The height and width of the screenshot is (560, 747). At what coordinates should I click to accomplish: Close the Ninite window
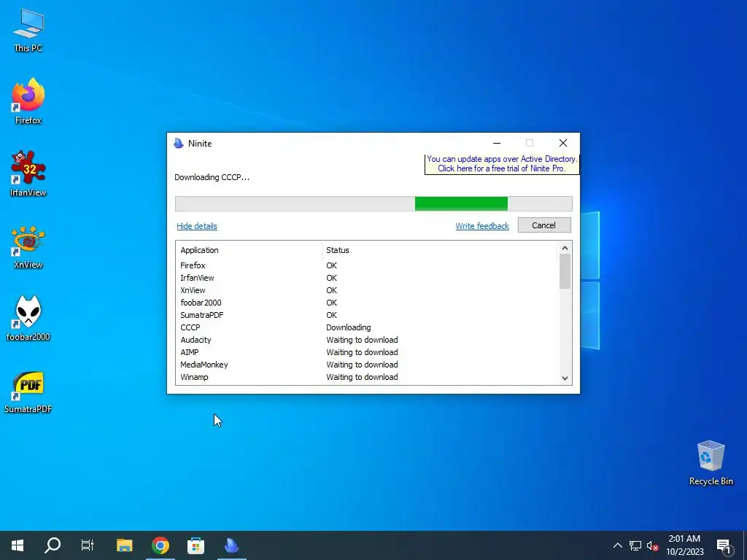coord(563,143)
